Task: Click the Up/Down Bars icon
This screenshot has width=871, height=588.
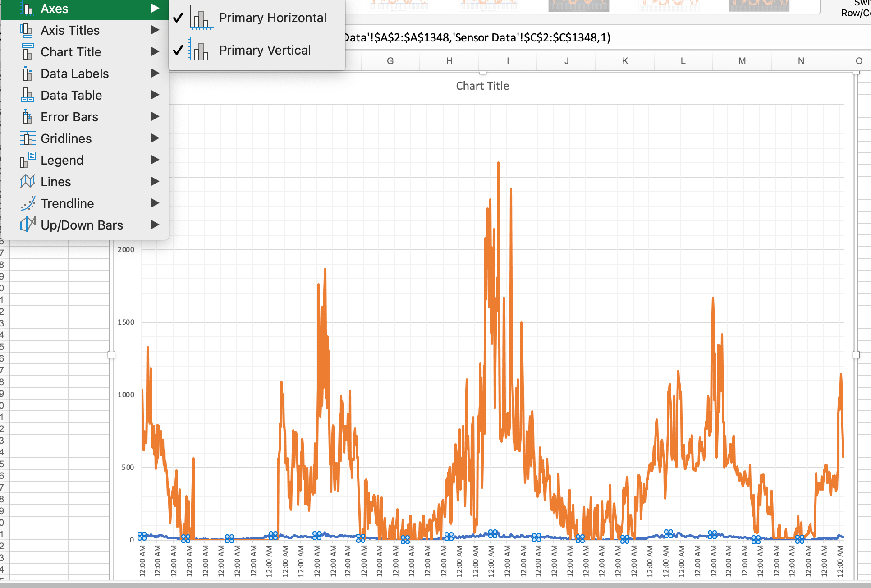Action: click(28, 225)
